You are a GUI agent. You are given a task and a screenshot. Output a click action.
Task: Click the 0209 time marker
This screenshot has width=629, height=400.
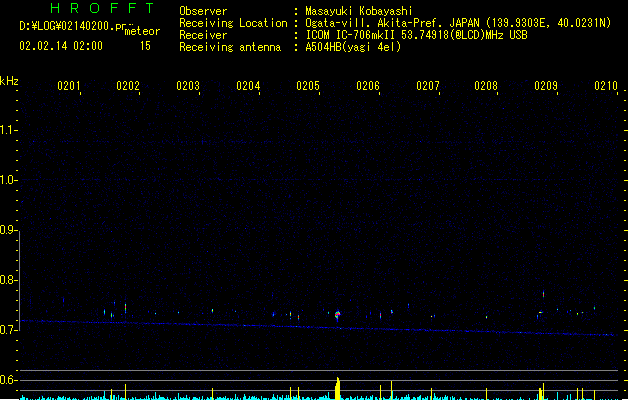pyautogui.click(x=546, y=86)
